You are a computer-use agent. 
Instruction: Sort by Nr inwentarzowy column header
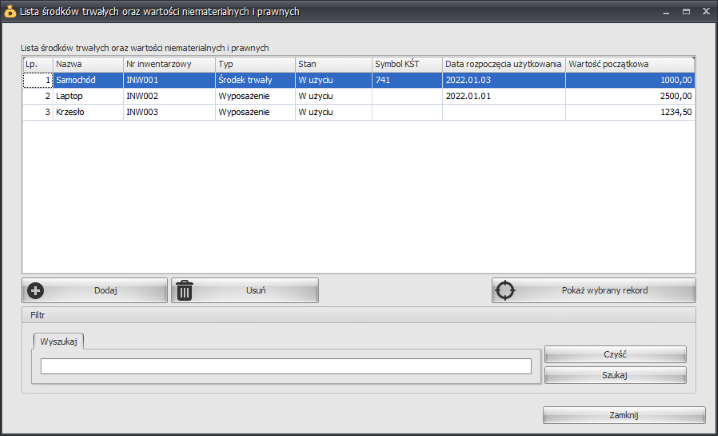[x=169, y=64]
